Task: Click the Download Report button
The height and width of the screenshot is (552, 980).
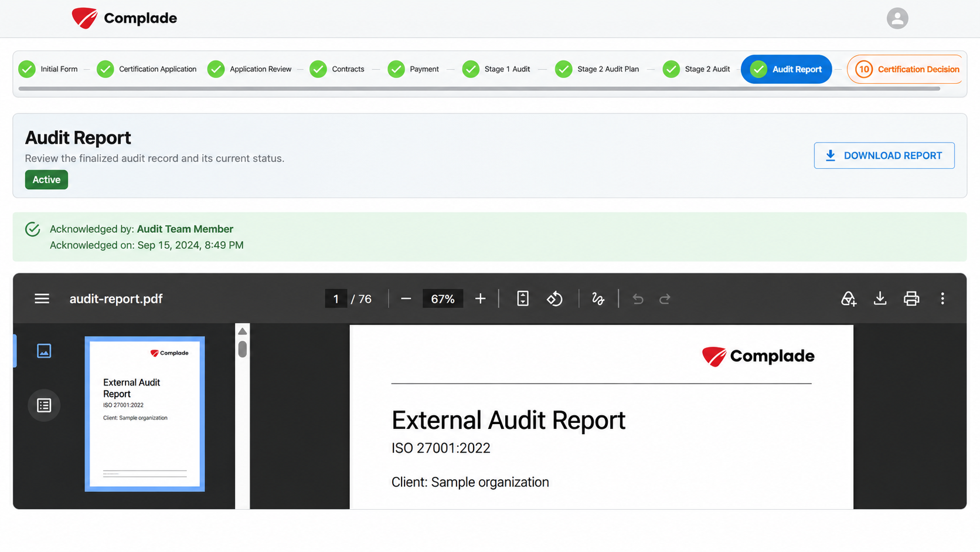Action: [884, 155]
